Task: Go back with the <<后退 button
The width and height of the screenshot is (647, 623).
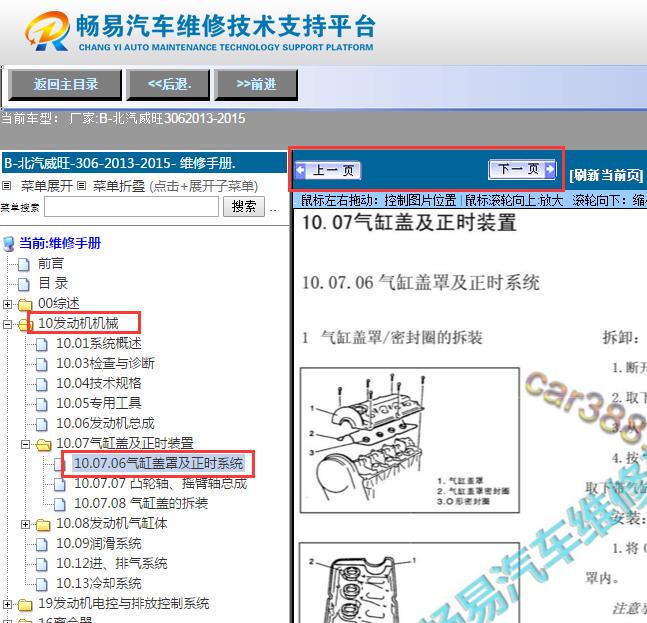Action: point(168,85)
